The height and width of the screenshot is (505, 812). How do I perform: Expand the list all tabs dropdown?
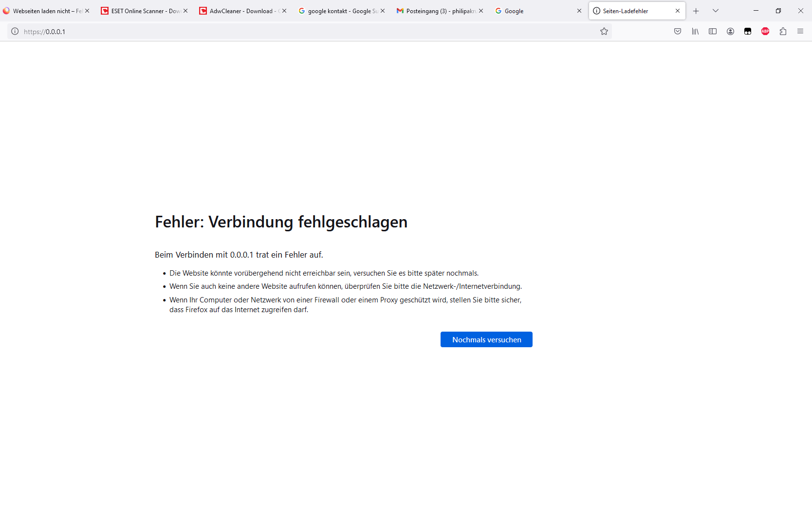(716, 11)
